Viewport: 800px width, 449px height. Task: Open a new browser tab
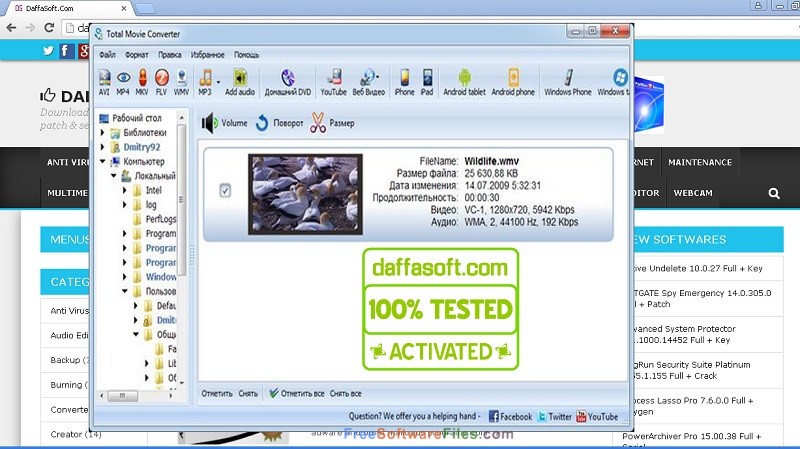click(146, 8)
